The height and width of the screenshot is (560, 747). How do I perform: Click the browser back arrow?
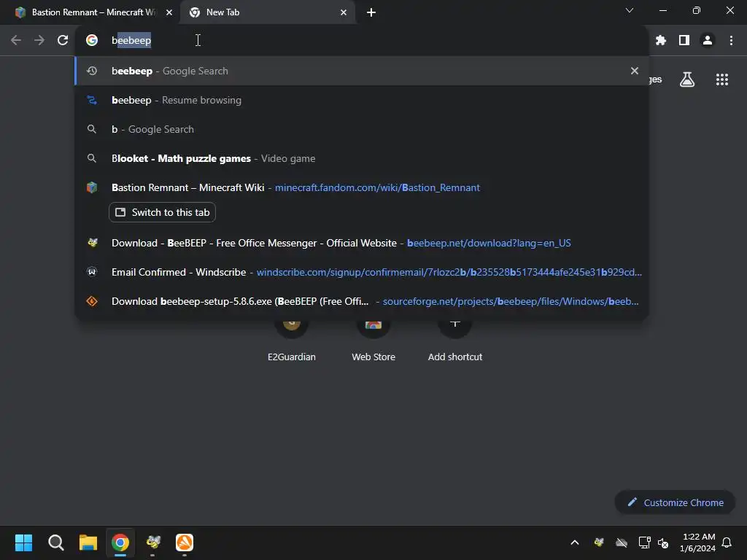[x=16, y=41]
